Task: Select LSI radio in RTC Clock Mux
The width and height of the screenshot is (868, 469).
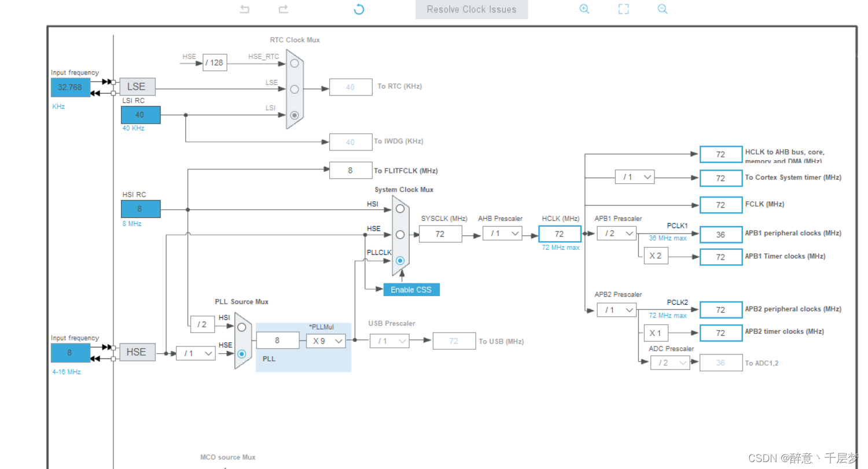Action: [x=295, y=115]
